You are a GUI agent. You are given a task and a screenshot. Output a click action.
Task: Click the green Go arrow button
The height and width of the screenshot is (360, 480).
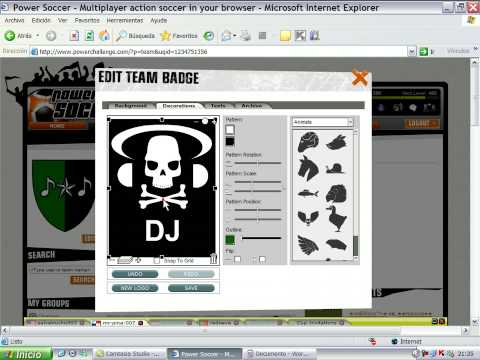(423, 52)
